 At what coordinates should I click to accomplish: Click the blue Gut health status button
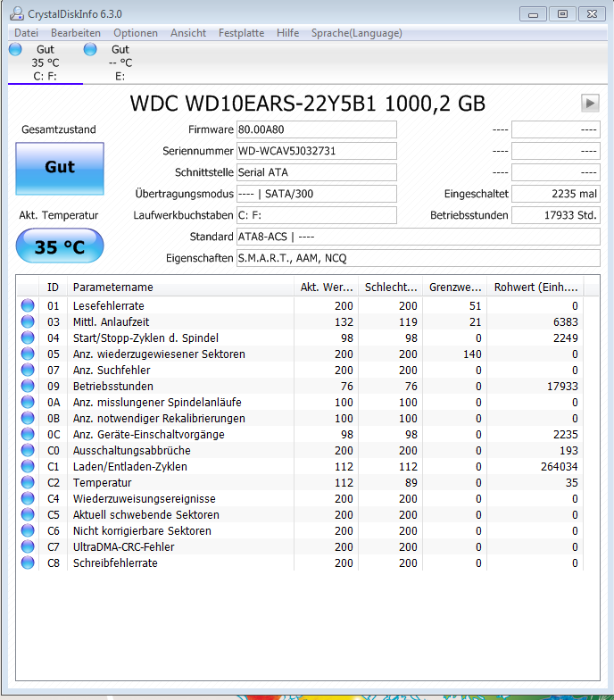coord(60,169)
